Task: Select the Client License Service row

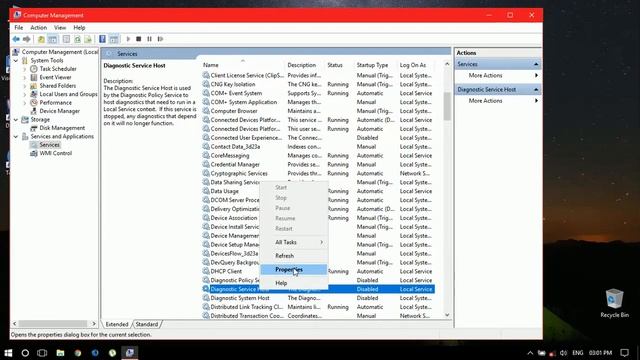Action: (x=318, y=76)
